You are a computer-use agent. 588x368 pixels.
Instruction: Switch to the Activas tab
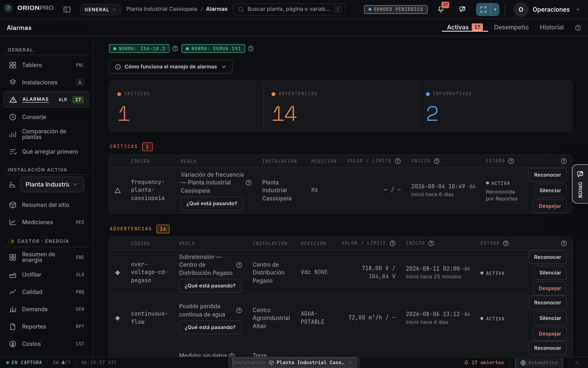(465, 27)
